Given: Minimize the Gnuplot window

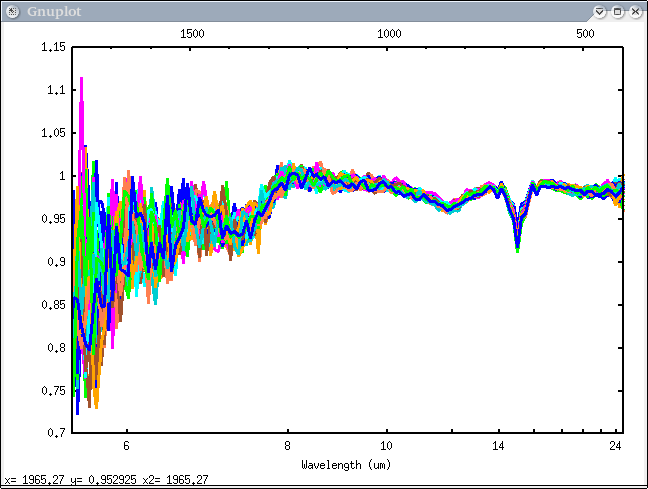Looking at the screenshot, I should [x=599, y=12].
